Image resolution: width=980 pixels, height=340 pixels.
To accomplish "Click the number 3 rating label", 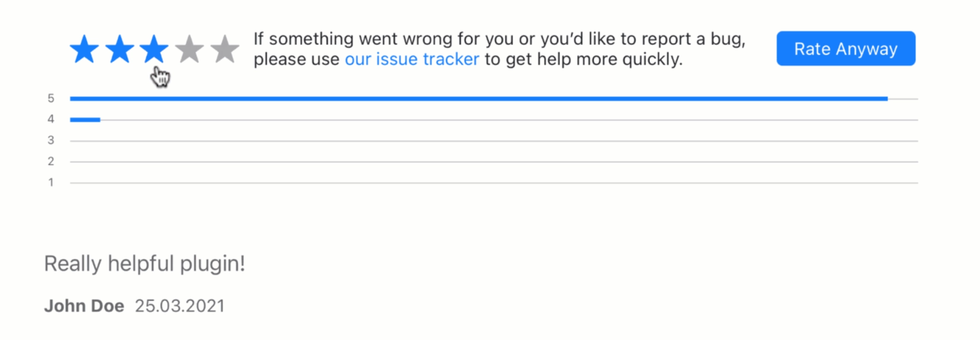I will pos(51,140).
